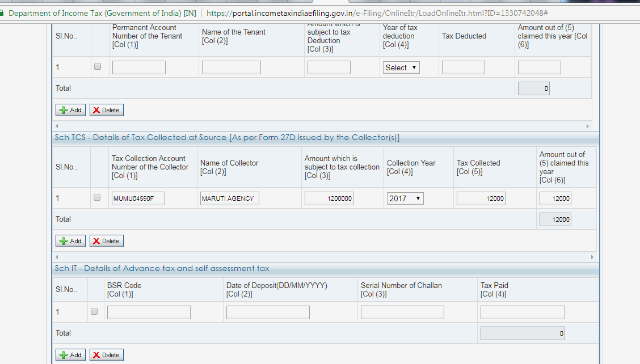Tick the row 1 checkbox in the Sch IT table
640x364 pixels.
95,311
